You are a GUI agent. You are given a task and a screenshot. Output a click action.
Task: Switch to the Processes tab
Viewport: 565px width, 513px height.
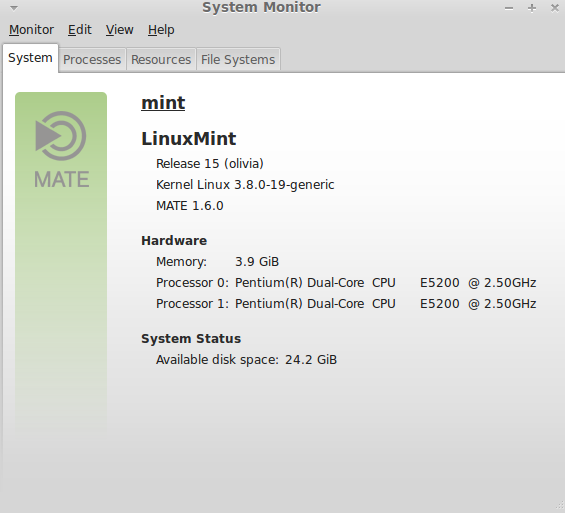click(x=92, y=59)
